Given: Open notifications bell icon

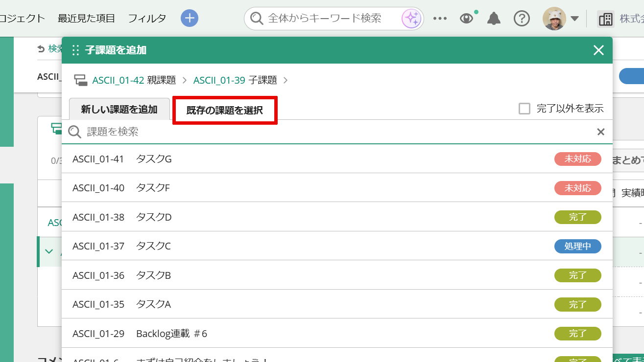Looking at the screenshot, I should (x=494, y=19).
